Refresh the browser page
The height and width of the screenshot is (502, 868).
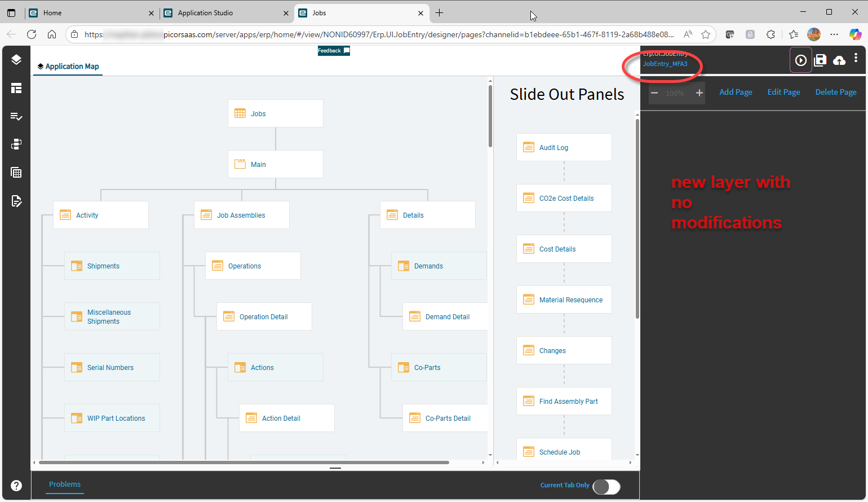(32, 34)
